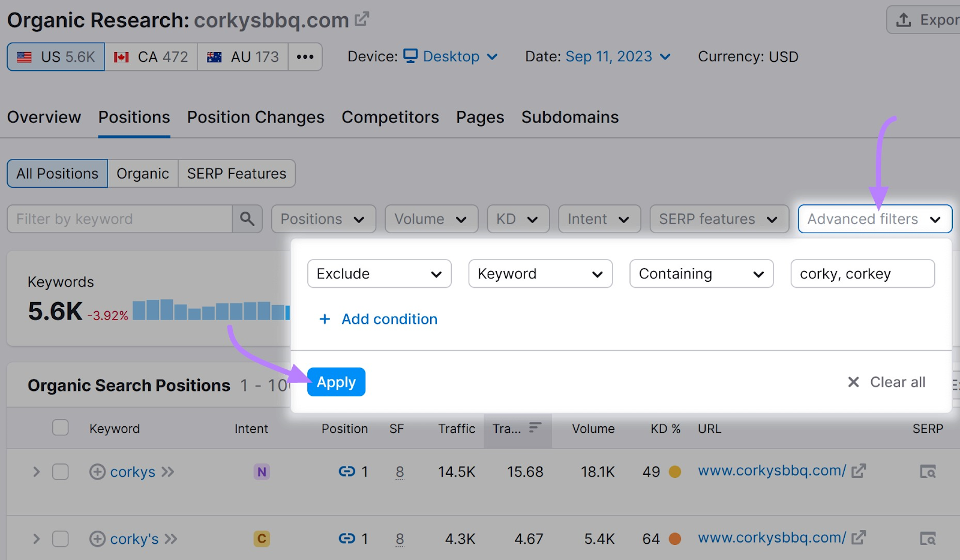Screen dimensions: 960x560
Task: Open external link icon in corkys row
Action: click(859, 471)
